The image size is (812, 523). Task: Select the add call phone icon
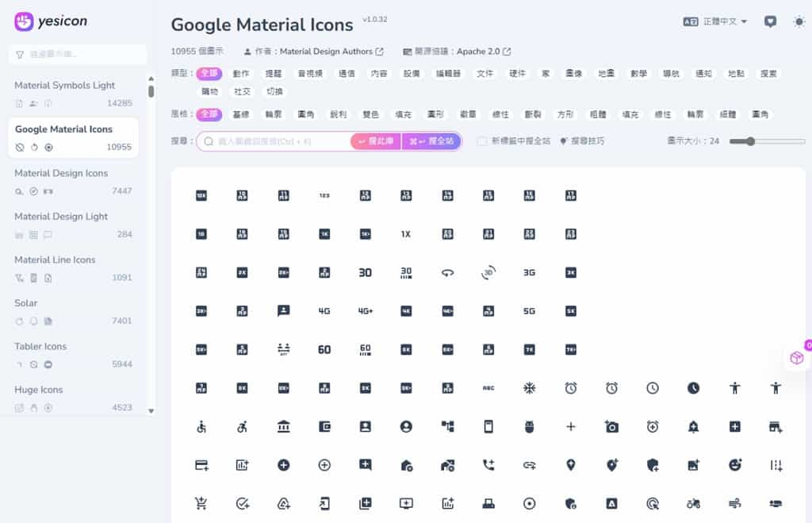coord(488,465)
